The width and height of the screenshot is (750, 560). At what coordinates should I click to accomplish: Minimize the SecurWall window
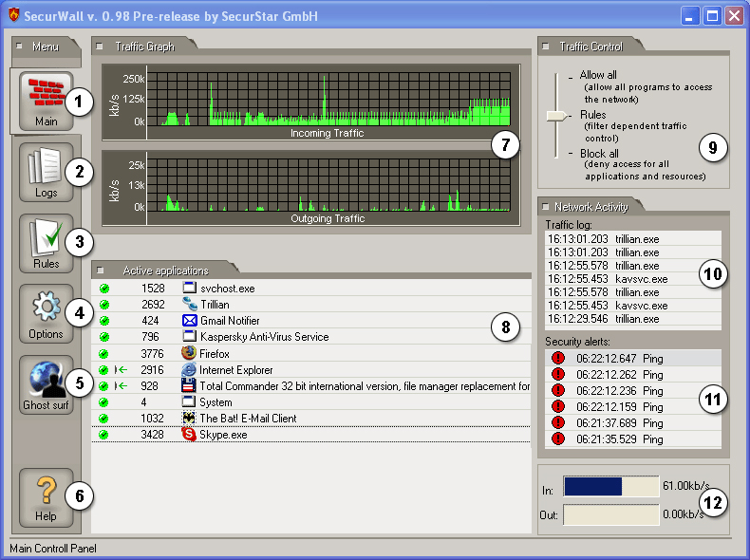tap(689, 16)
